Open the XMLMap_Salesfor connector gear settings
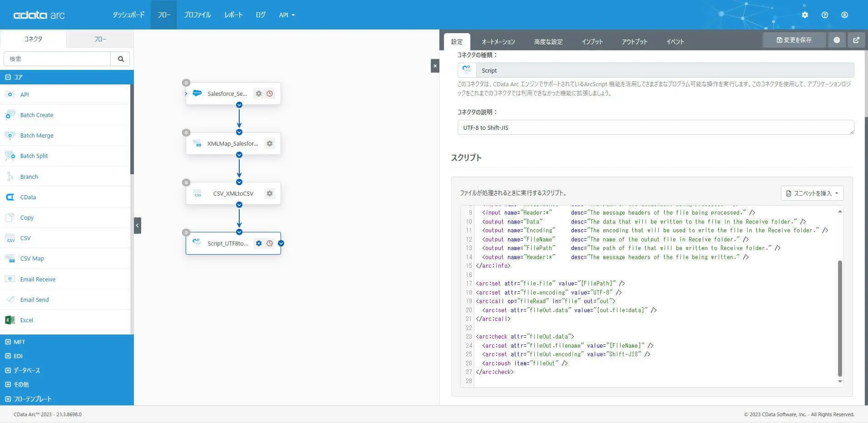The height and width of the screenshot is (423, 868). tap(270, 143)
